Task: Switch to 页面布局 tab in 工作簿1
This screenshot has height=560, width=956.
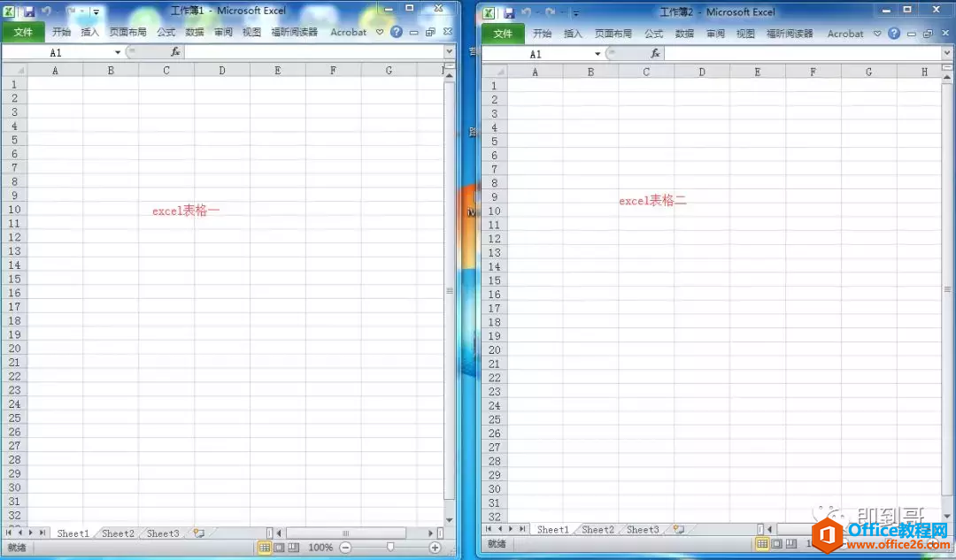Action: click(x=128, y=32)
